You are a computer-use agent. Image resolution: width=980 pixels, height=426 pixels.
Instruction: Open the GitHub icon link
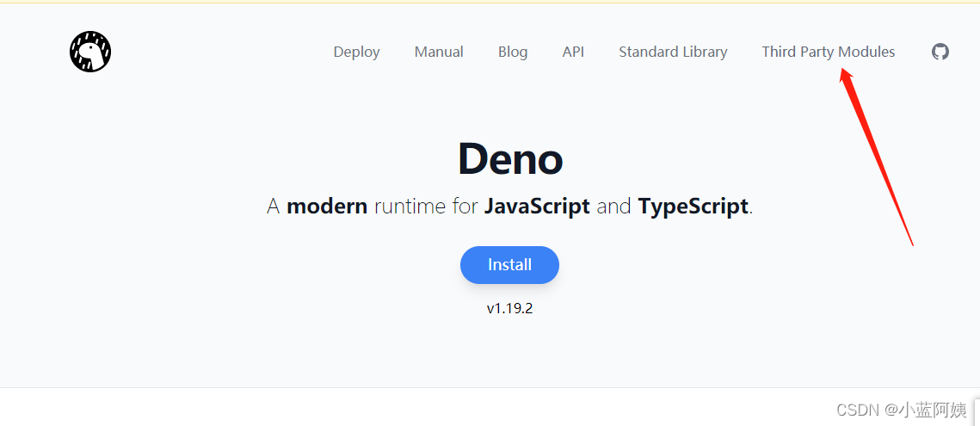pyautogui.click(x=940, y=52)
